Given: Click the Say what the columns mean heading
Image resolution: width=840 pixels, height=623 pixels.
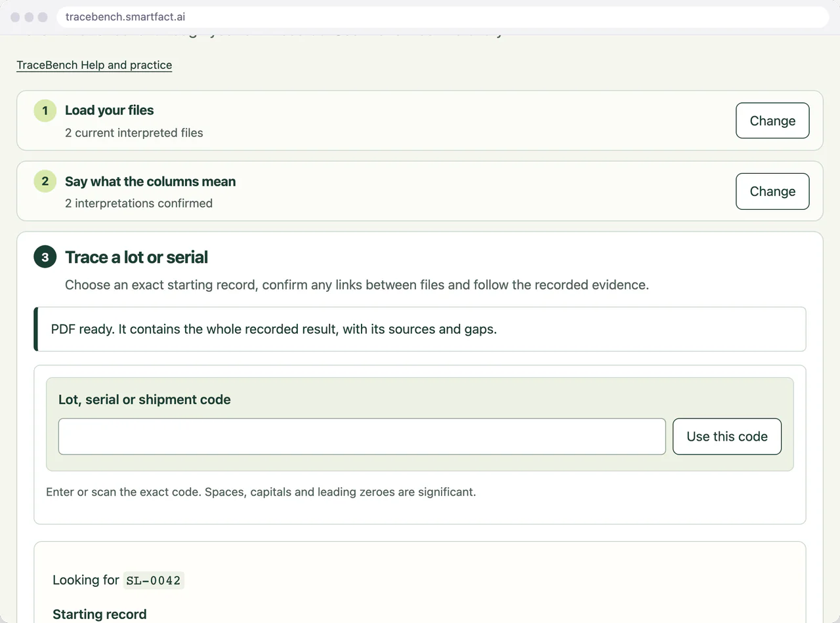Looking at the screenshot, I should (150, 182).
